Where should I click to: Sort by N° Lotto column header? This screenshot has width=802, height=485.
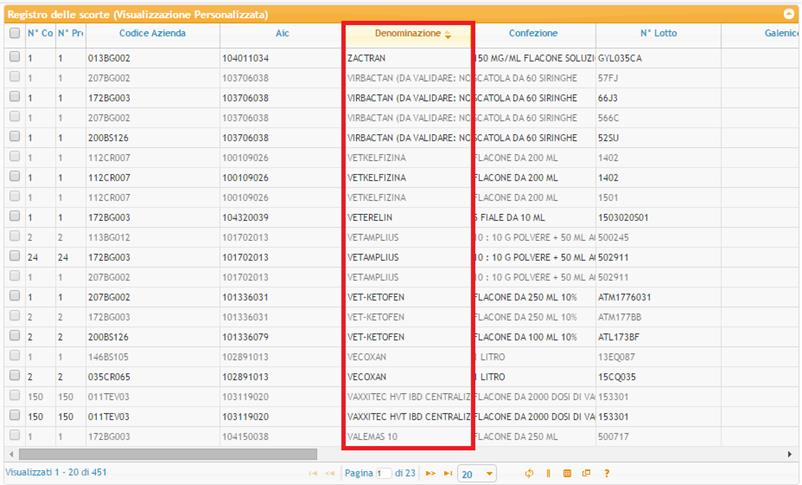[659, 33]
